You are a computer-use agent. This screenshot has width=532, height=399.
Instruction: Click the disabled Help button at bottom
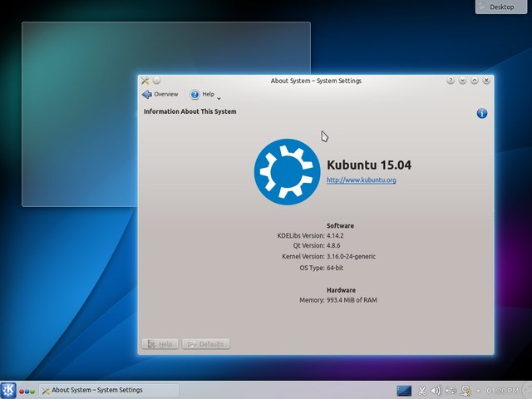[x=160, y=343]
